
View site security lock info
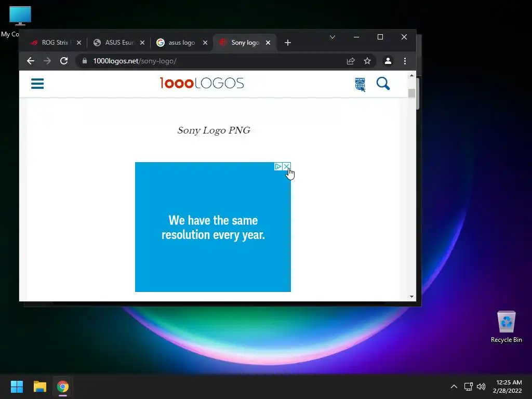pyautogui.click(x=85, y=61)
